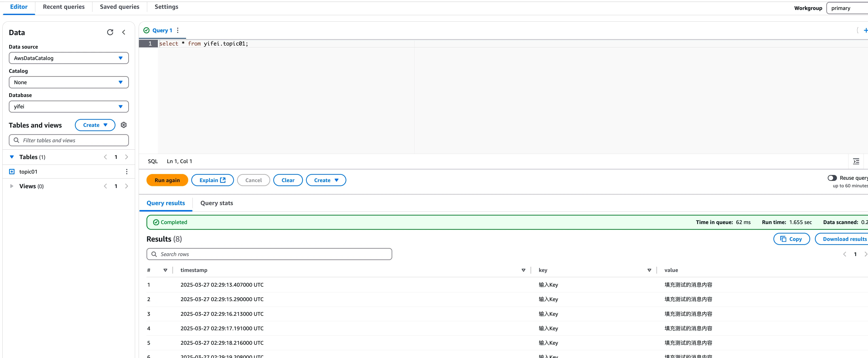
Task: Toggle sort on the key column
Action: coord(649,270)
